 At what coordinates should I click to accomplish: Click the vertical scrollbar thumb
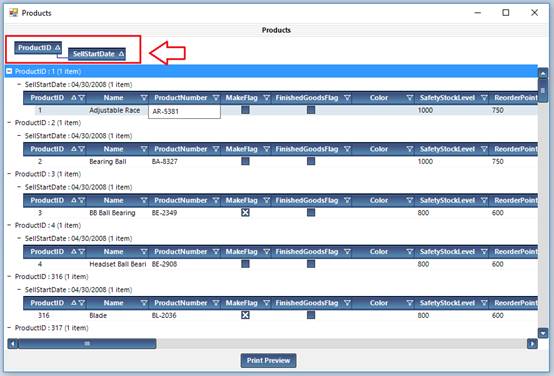[543, 91]
